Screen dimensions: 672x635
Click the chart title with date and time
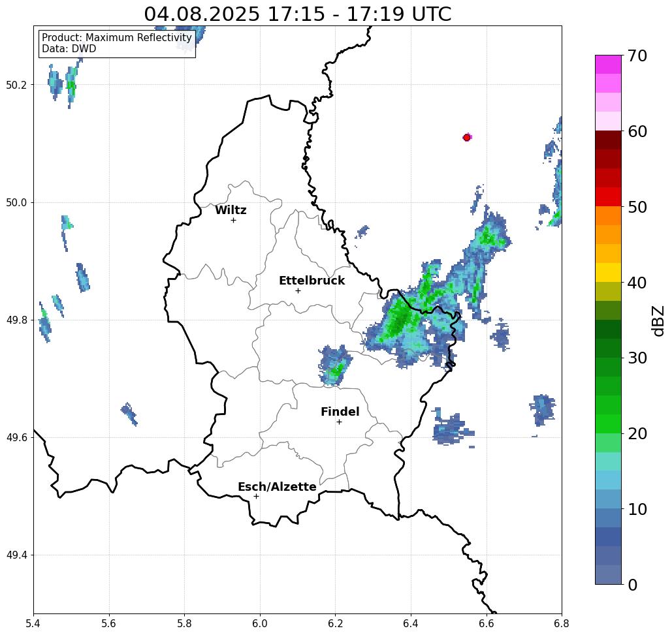click(297, 14)
